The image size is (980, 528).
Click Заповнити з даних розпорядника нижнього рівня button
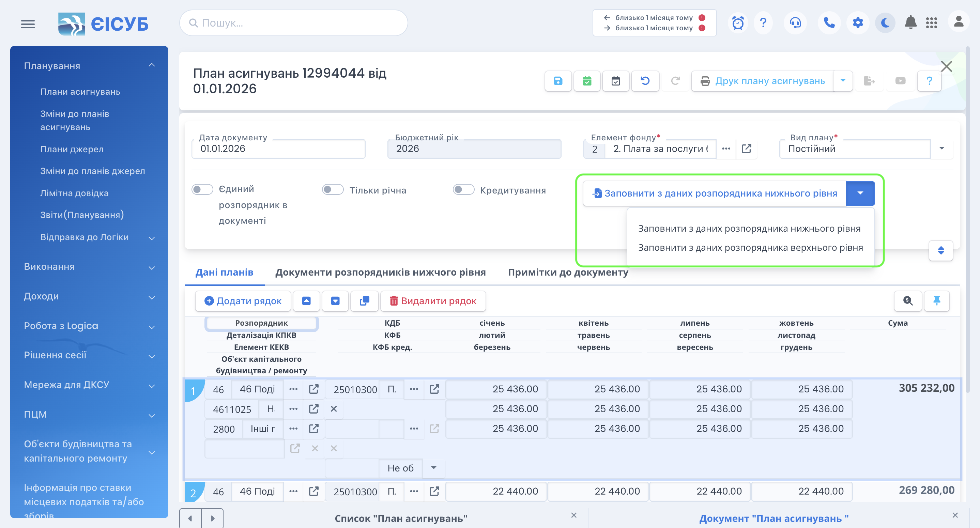pos(715,193)
